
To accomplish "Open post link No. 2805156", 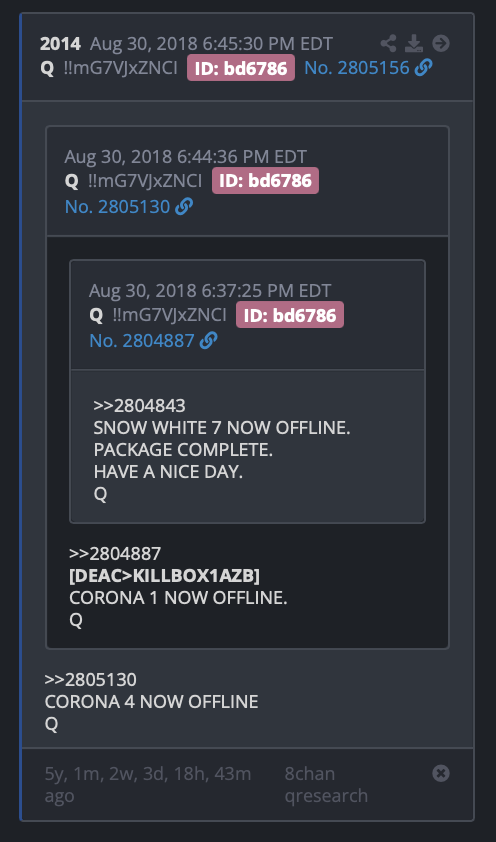I will (357, 68).
